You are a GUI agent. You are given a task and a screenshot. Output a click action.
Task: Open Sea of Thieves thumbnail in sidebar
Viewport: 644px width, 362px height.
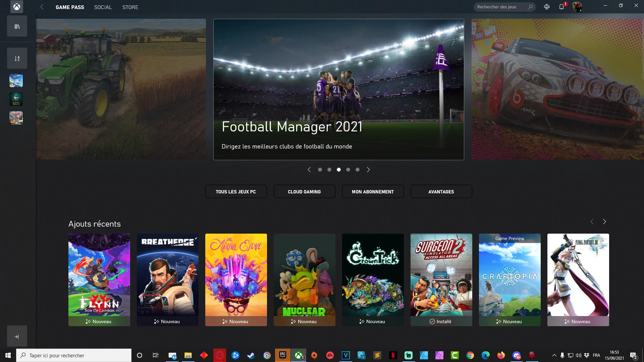point(16,99)
